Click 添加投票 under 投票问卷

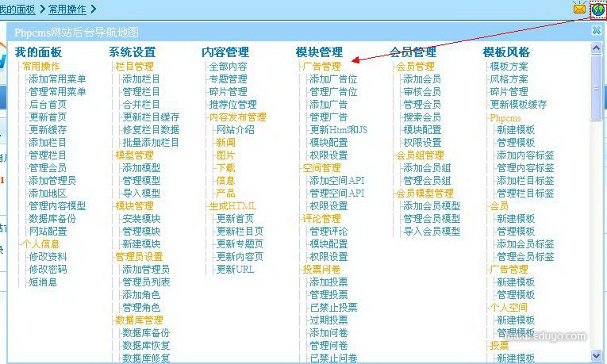coord(328,282)
